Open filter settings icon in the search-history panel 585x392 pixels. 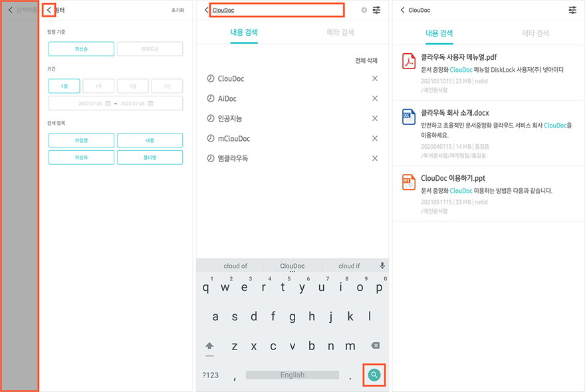click(x=377, y=10)
